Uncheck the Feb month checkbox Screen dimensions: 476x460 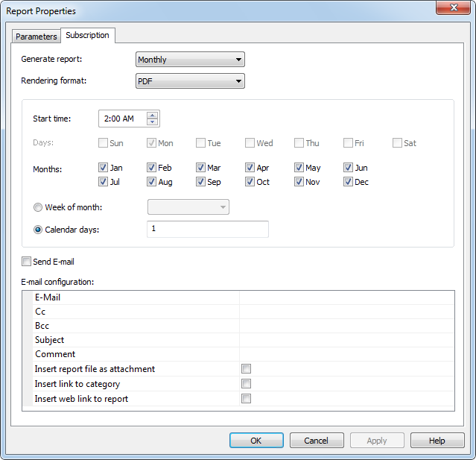pyautogui.click(x=151, y=168)
